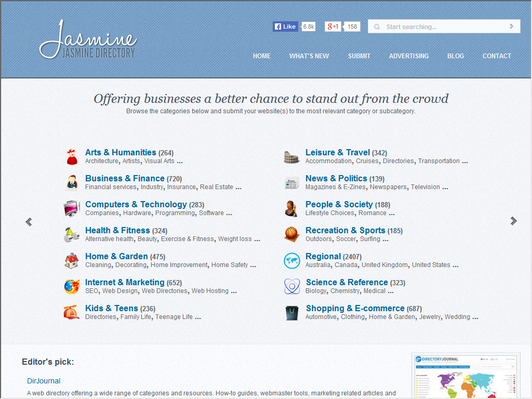Open the DirJournal editor's pick link

(x=44, y=381)
